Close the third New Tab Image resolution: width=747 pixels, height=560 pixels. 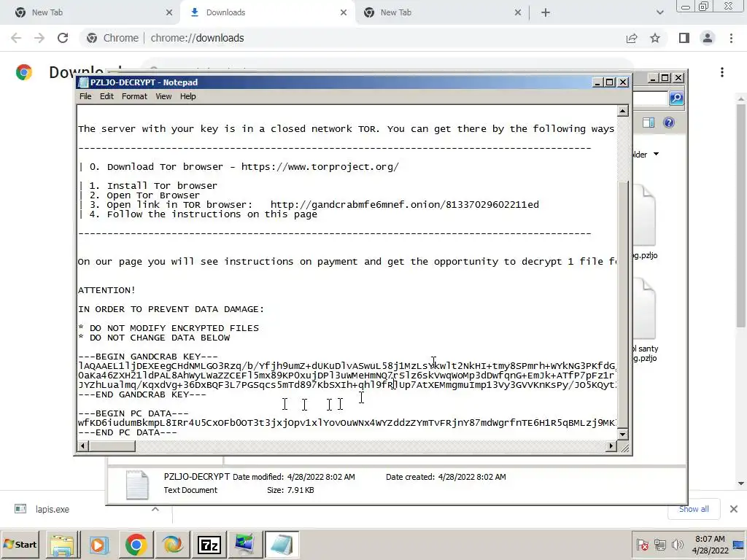click(518, 13)
